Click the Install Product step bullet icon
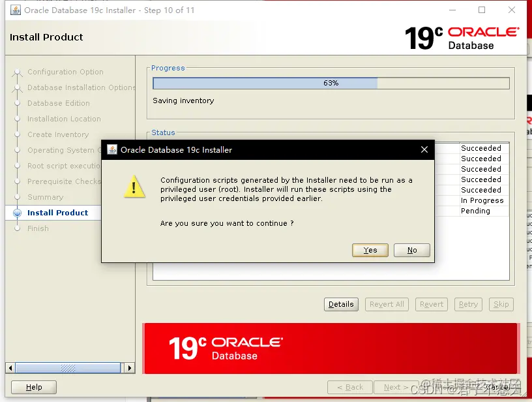Image resolution: width=532 pixels, height=402 pixels. tap(17, 213)
